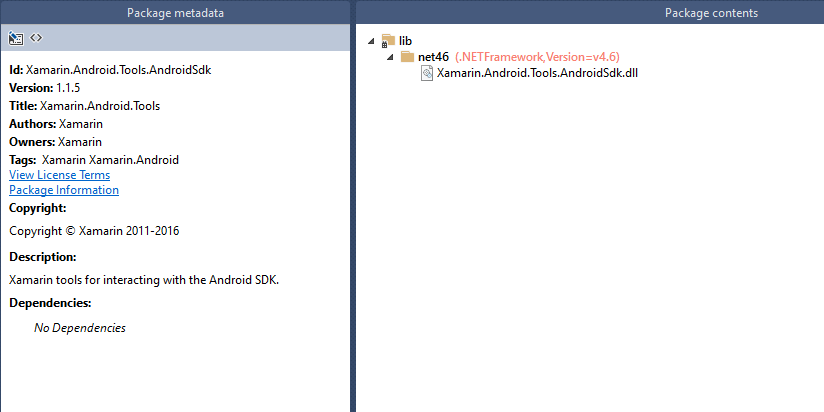Click the Tags value Xamarin Xamarin.Android
Screen dimensions: 824x412
(x=110, y=160)
